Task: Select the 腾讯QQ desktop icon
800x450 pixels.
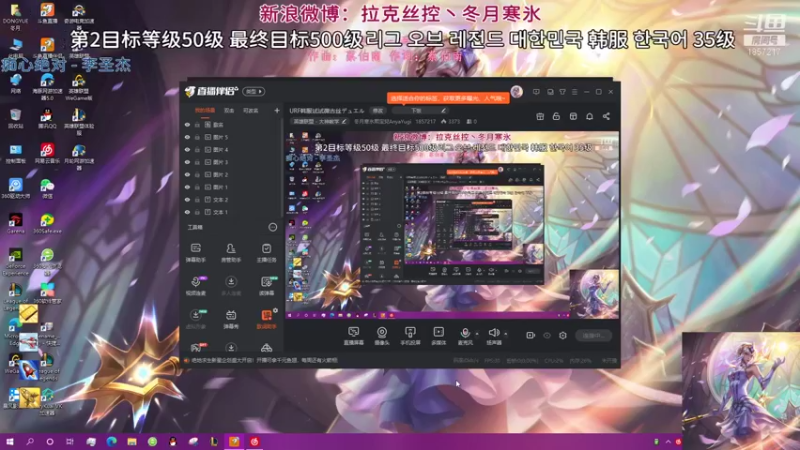Action: [x=46, y=119]
